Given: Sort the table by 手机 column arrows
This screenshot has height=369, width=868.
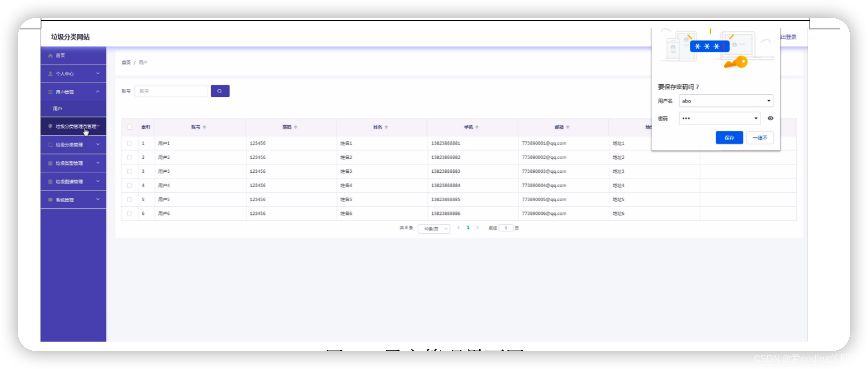Looking at the screenshot, I should pos(477,127).
